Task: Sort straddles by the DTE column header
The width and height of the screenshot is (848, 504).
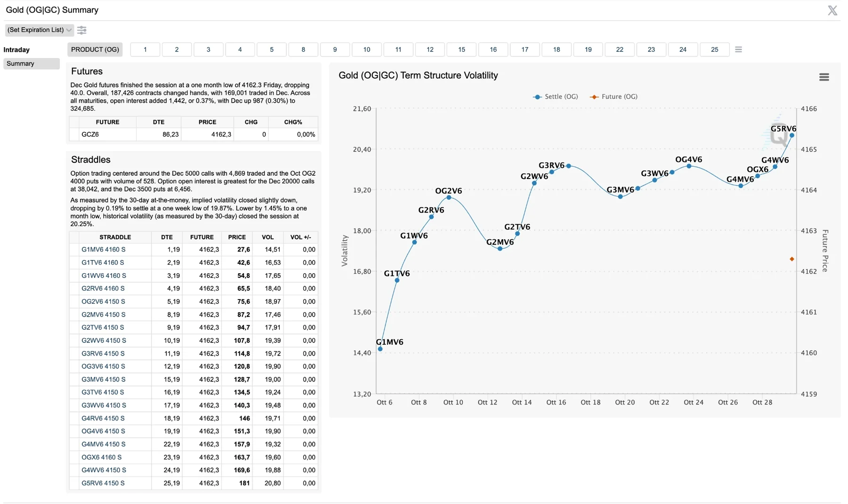Action: point(167,237)
